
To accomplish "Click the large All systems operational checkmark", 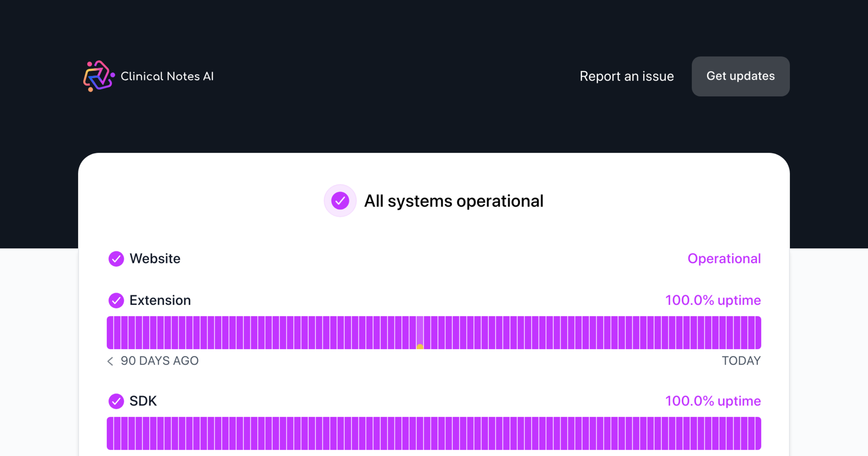I will click(340, 200).
